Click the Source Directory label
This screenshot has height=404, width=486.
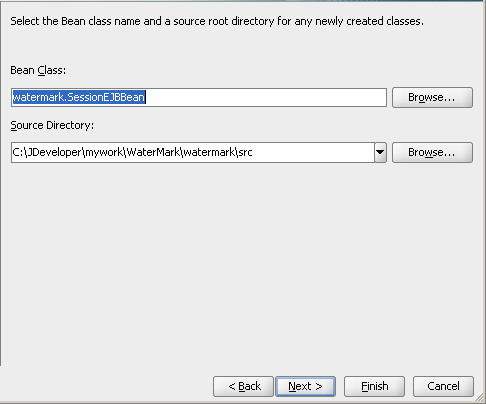click(52, 125)
